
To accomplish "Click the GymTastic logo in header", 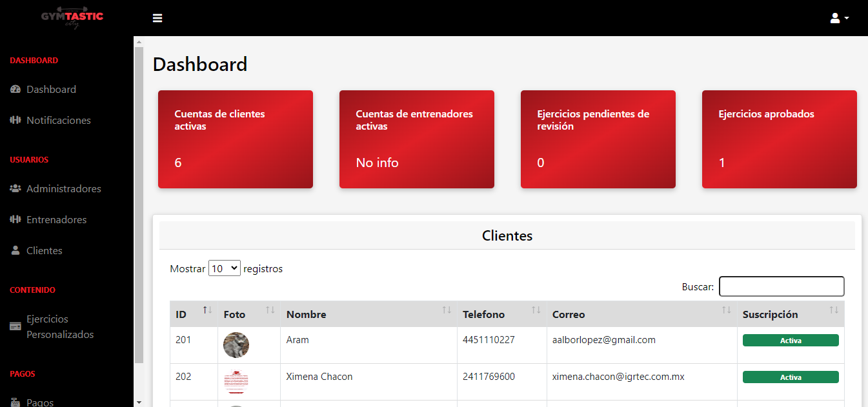I will tap(72, 18).
